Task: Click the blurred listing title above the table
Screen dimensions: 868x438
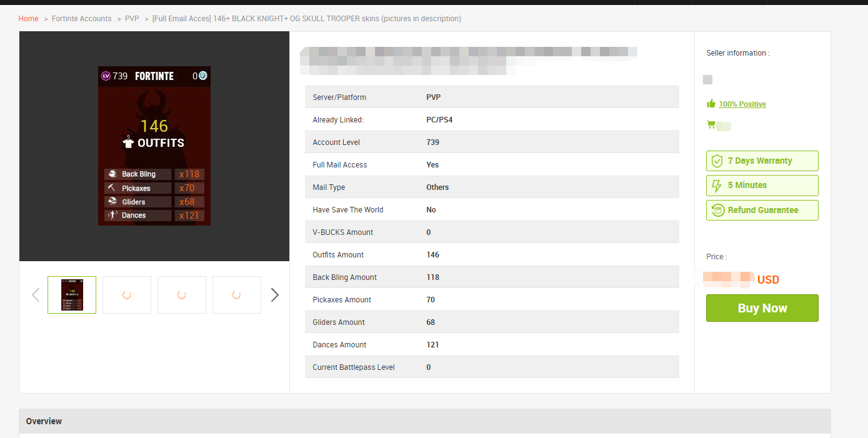Action: [469, 60]
